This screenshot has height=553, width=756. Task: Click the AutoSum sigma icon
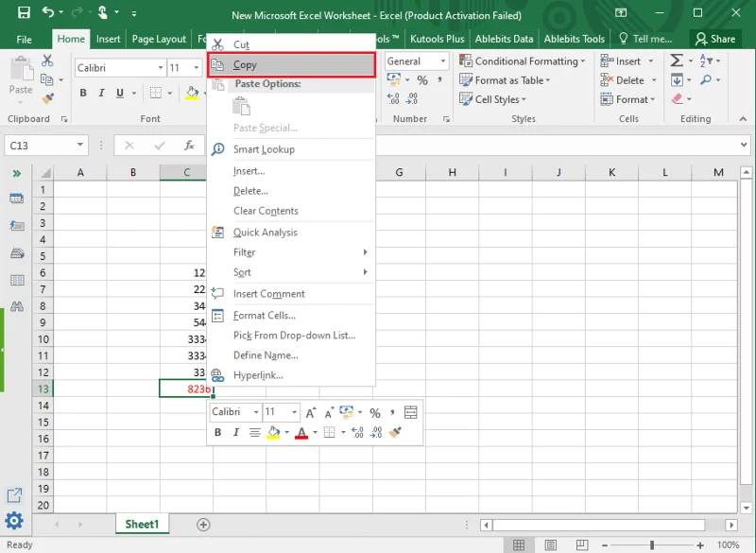click(677, 60)
